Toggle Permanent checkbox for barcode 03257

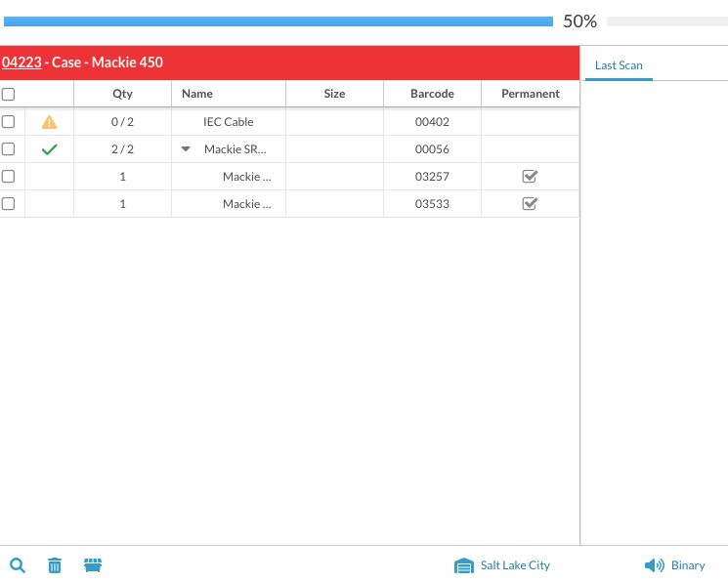pos(530,177)
